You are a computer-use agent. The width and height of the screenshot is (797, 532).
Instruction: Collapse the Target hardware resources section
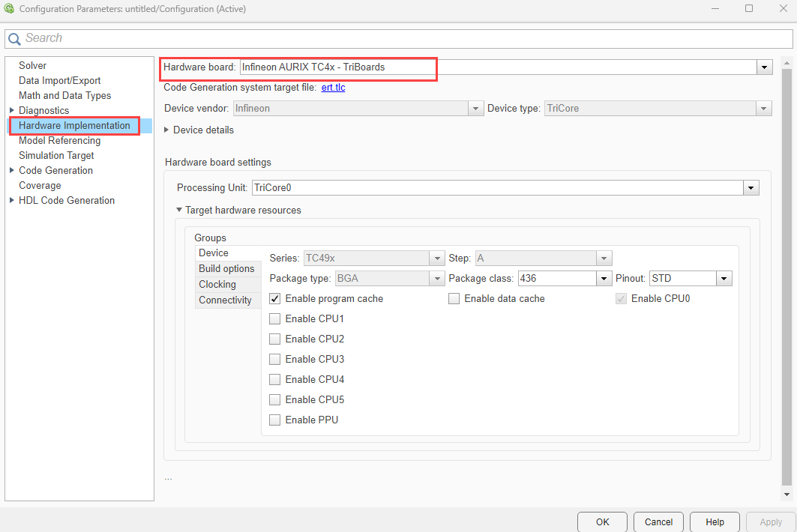pyautogui.click(x=179, y=211)
